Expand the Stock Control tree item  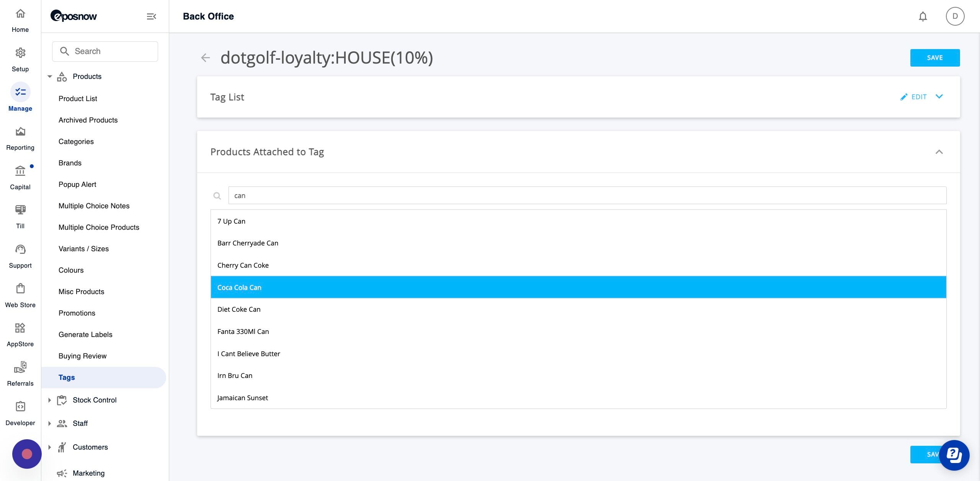[x=49, y=400]
